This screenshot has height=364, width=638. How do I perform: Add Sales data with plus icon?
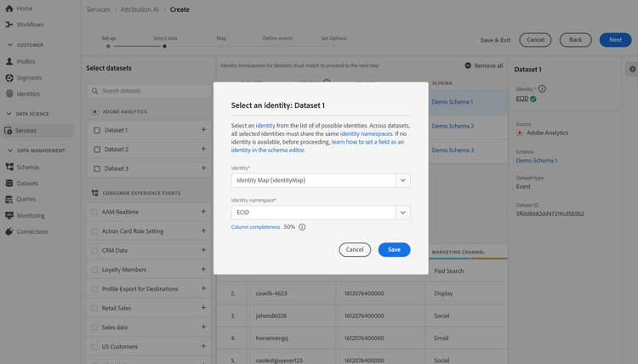[x=203, y=327]
